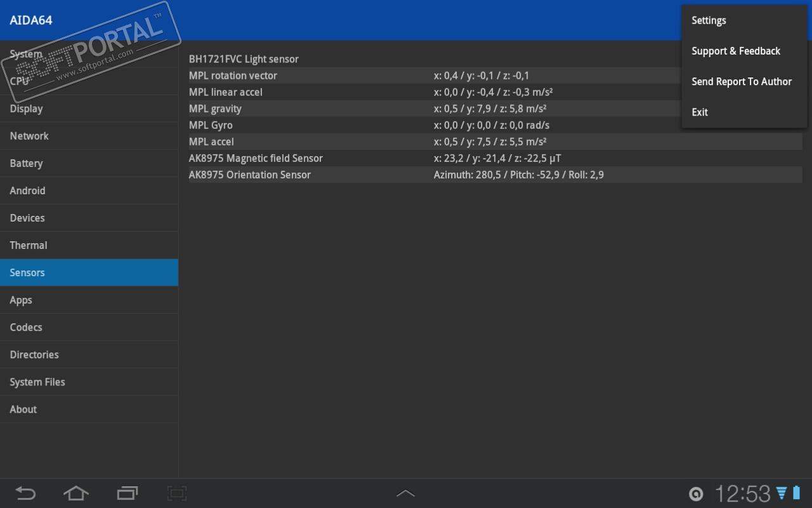Go to the Android section
The image size is (812, 508).
pyautogui.click(x=89, y=190)
